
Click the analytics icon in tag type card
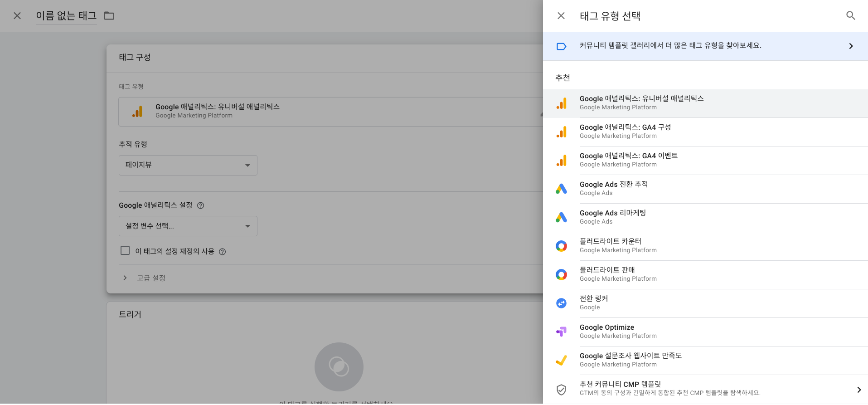[x=137, y=112]
